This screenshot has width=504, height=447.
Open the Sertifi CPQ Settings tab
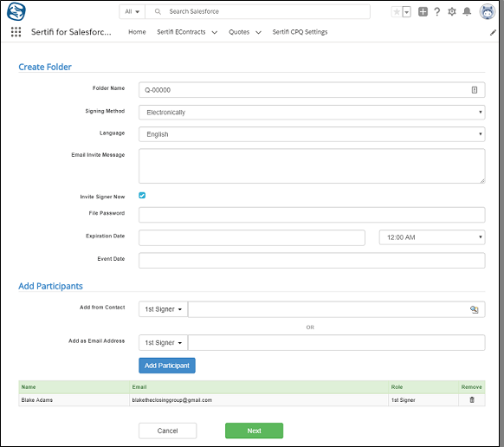300,32
